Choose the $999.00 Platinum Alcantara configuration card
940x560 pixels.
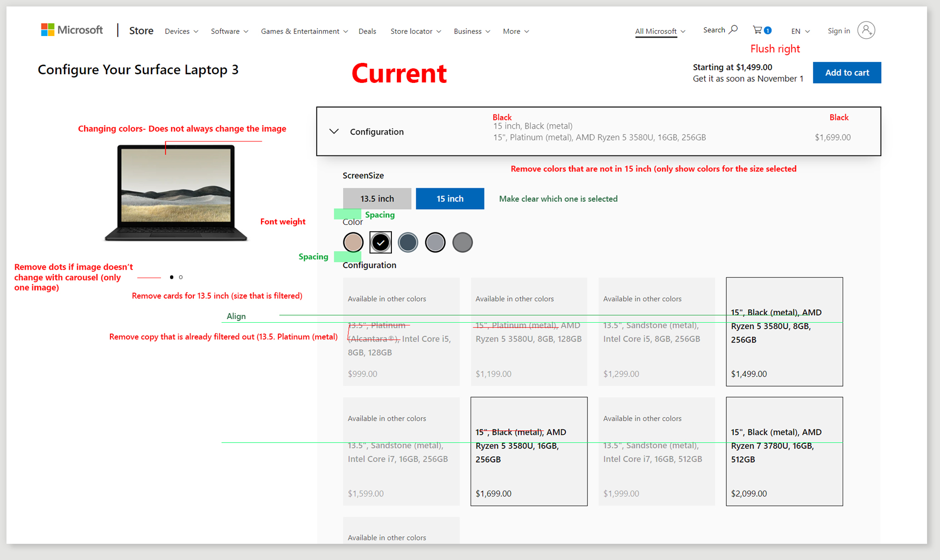click(x=401, y=331)
